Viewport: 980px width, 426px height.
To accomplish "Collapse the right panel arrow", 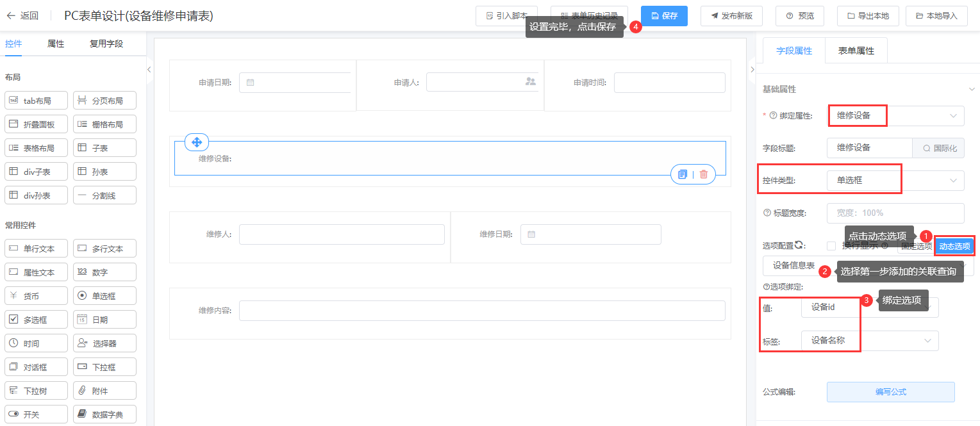I will click(x=752, y=70).
